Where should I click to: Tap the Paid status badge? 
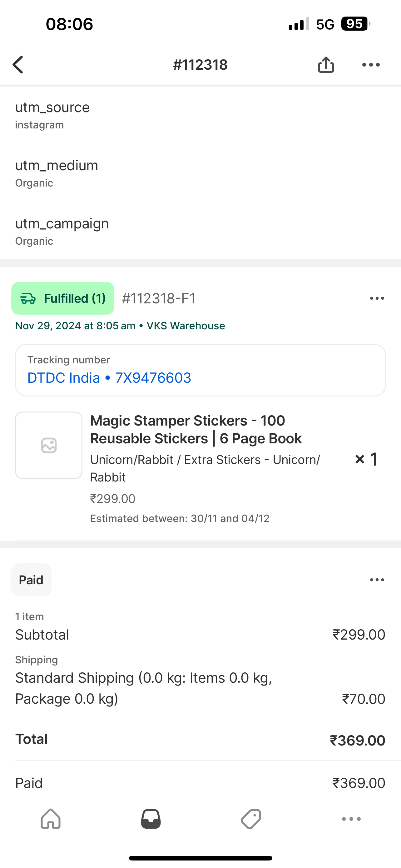(31, 580)
